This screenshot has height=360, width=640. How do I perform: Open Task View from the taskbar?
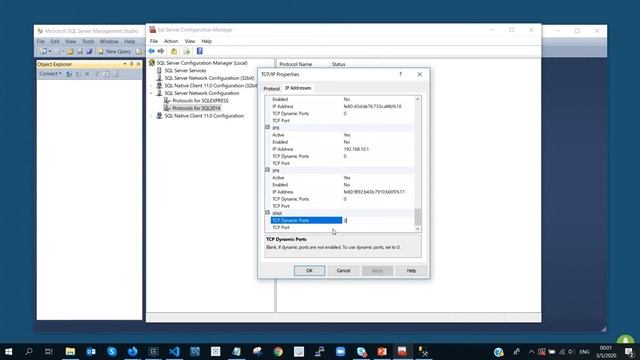pyautogui.click(x=49, y=351)
